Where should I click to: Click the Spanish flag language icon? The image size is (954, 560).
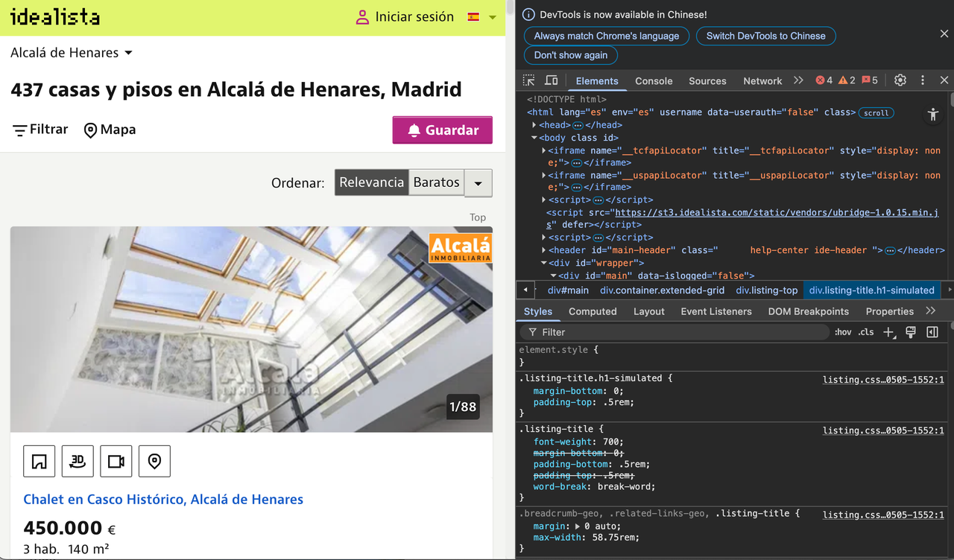click(473, 16)
